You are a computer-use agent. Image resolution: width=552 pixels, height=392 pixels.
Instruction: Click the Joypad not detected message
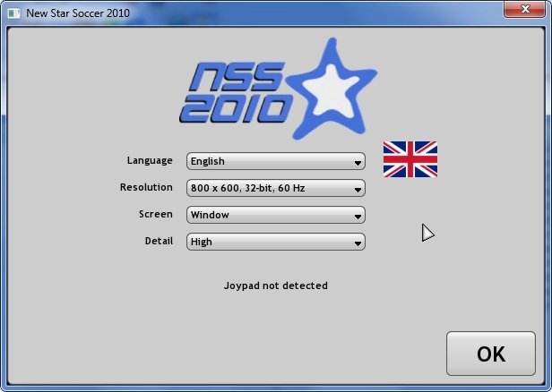275,285
